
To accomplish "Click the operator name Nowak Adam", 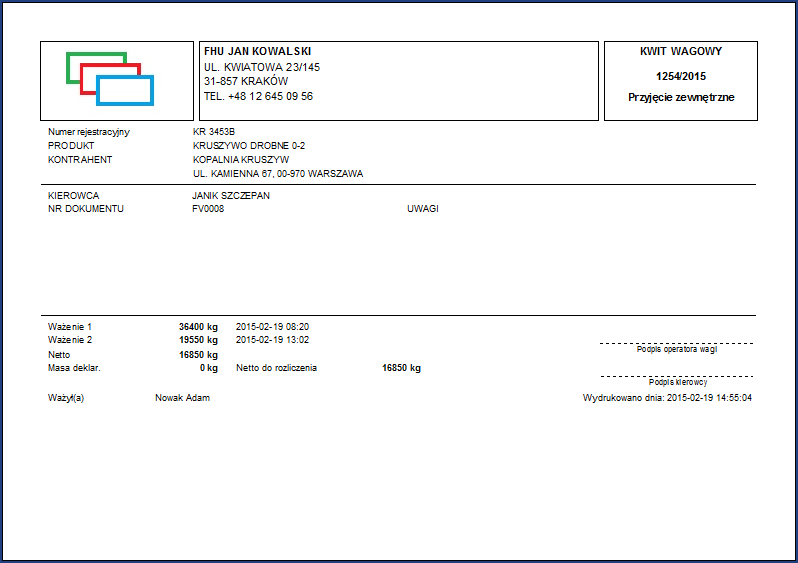I will [182, 398].
